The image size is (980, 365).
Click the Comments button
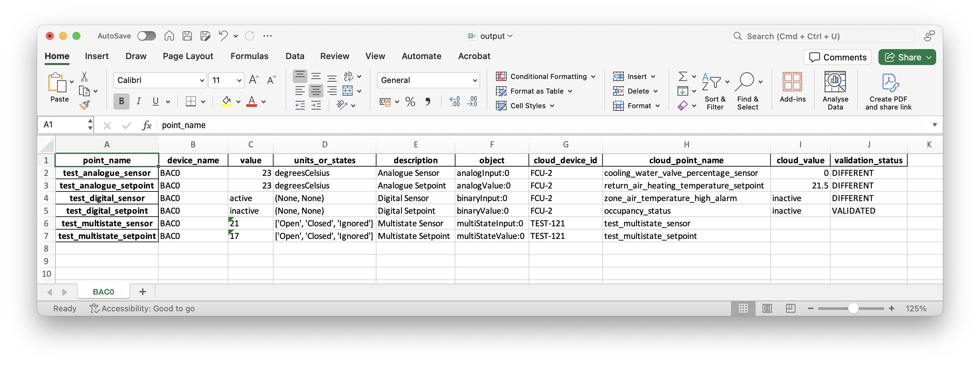point(837,57)
